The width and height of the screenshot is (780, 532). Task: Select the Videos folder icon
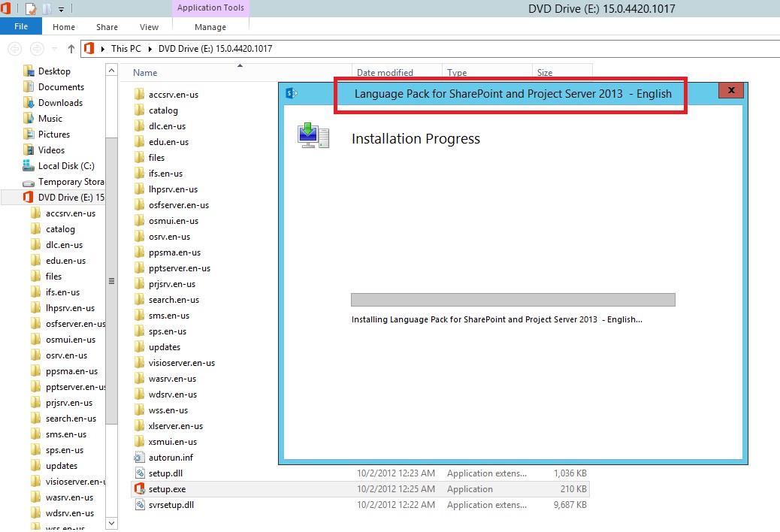point(29,150)
